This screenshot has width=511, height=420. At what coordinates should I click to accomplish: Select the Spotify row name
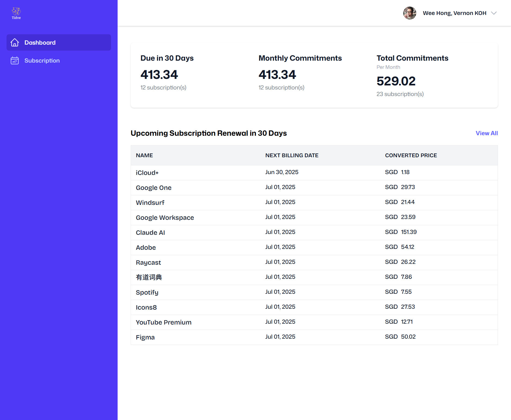point(147,292)
